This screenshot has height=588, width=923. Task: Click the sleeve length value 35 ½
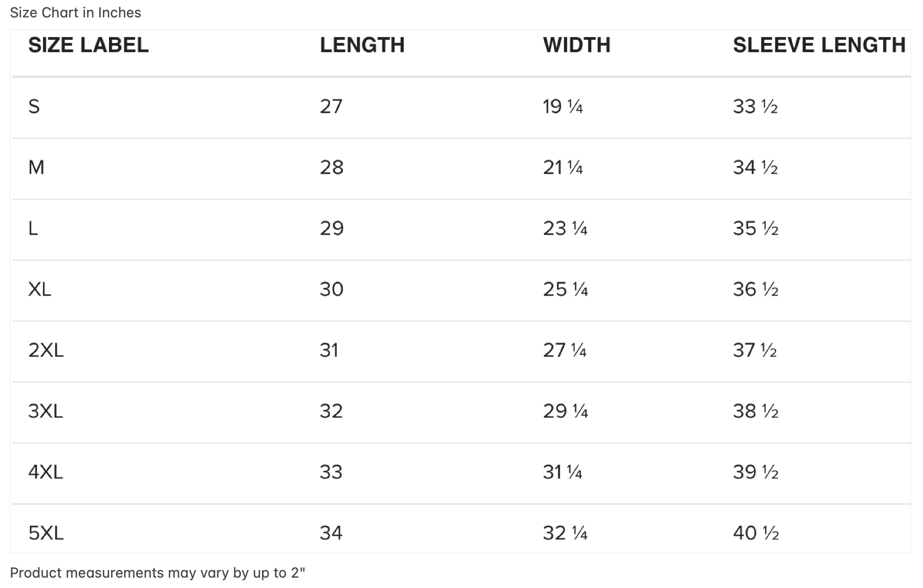756,228
